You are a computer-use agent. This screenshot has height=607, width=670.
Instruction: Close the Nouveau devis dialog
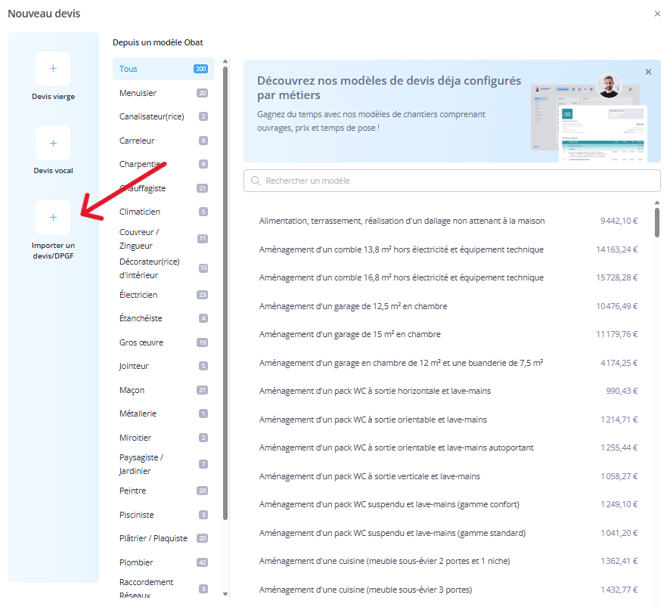(x=655, y=14)
